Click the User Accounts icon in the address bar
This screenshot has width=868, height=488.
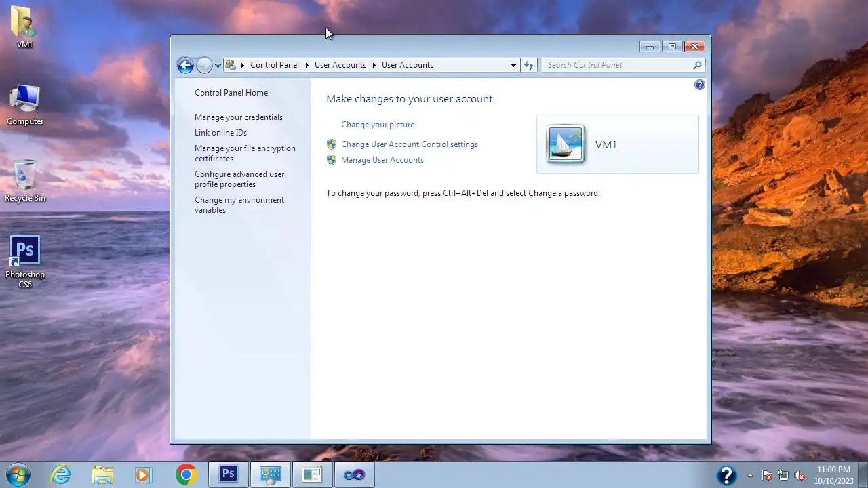[x=231, y=65]
